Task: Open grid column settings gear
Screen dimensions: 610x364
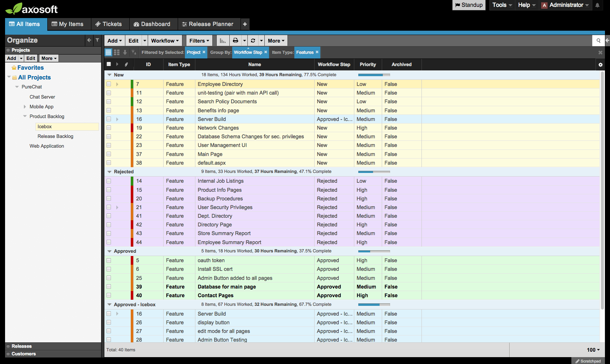Action: click(x=600, y=65)
